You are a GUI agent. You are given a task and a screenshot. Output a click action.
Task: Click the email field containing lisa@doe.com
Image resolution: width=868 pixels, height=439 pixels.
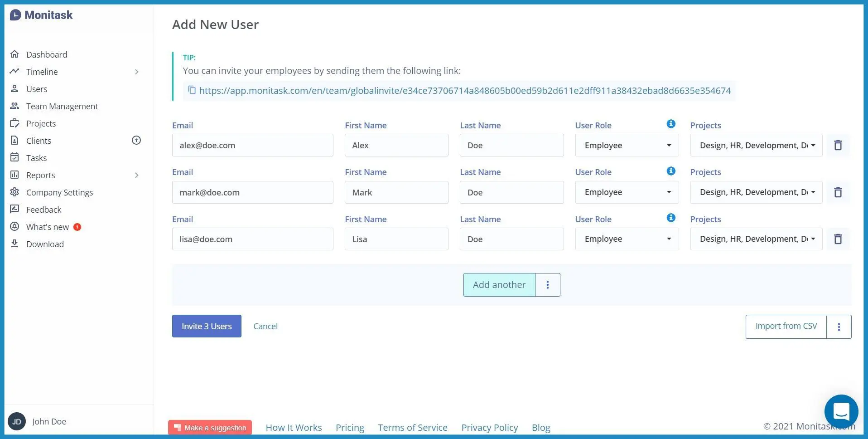tap(252, 239)
